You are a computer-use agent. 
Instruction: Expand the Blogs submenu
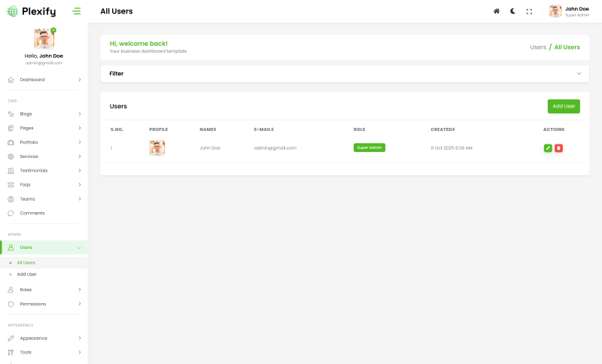[44, 114]
